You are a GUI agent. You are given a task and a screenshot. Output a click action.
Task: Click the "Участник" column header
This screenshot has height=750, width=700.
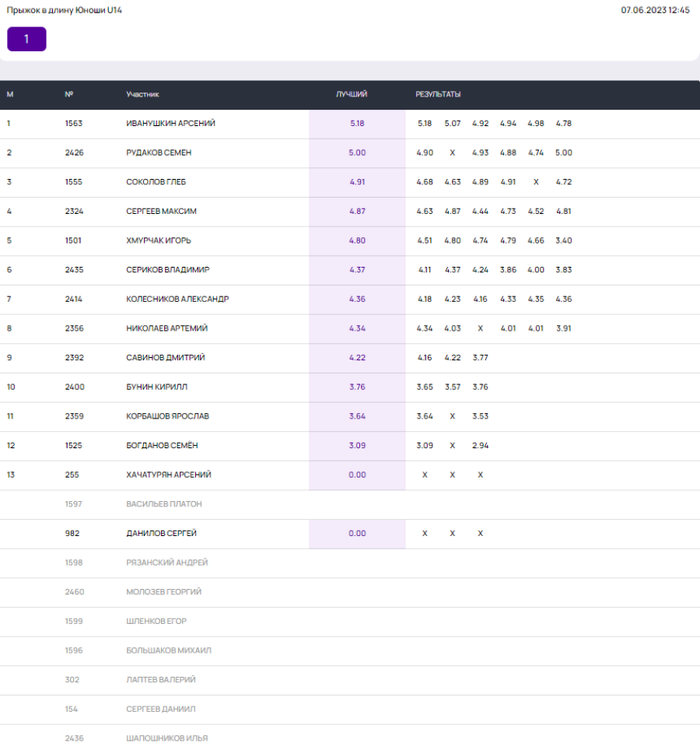click(142, 95)
